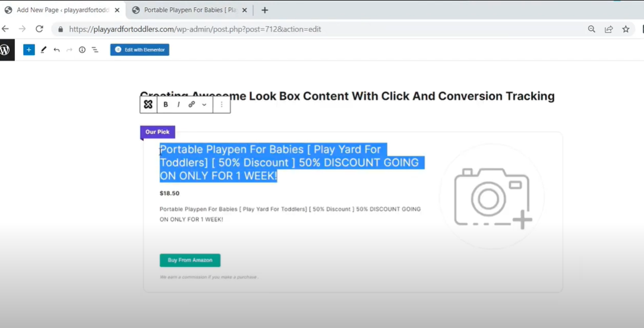The height and width of the screenshot is (328, 644).
Task: Open the document details info icon
Action: coord(82,50)
